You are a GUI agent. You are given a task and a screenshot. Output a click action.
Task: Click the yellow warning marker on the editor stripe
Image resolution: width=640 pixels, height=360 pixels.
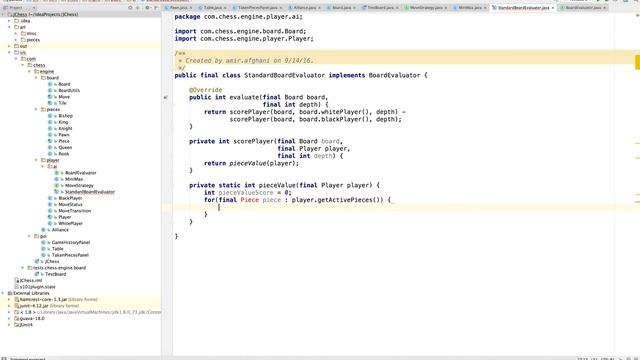637,62
